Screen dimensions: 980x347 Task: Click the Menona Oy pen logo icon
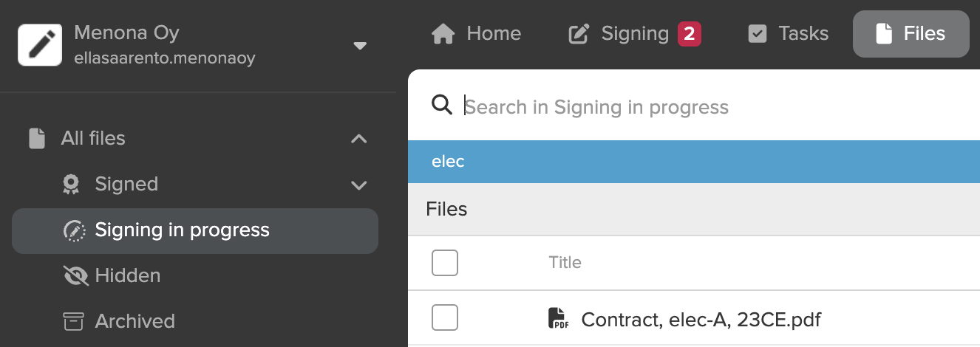tap(40, 44)
